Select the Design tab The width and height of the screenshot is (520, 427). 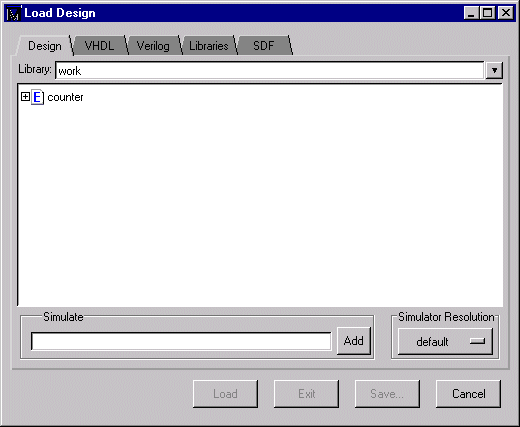tap(45, 46)
